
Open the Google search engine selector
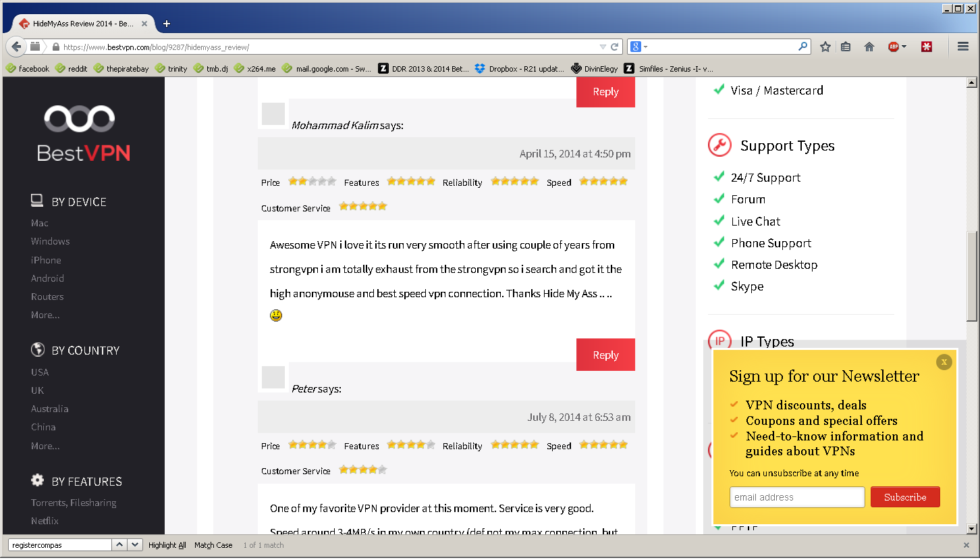click(x=638, y=47)
